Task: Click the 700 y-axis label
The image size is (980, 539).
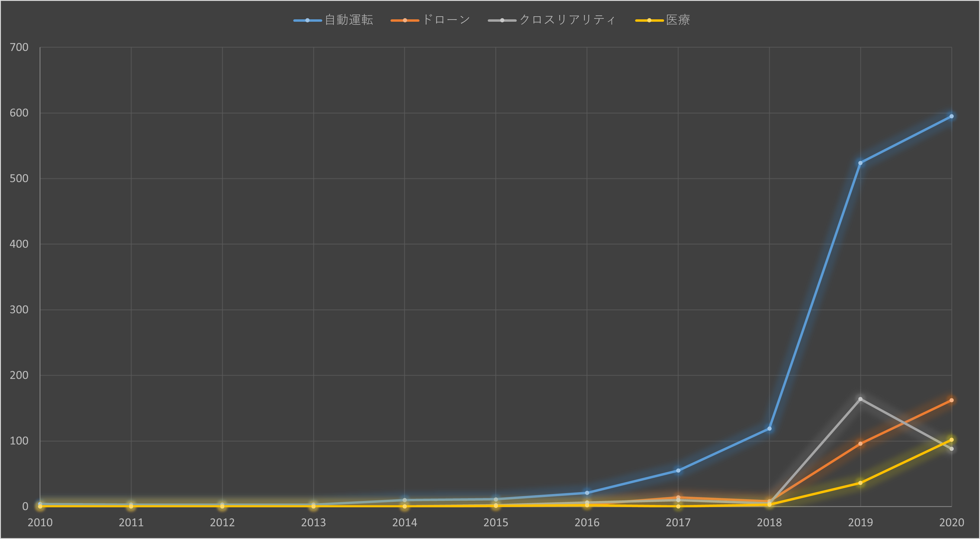Action: click(19, 47)
